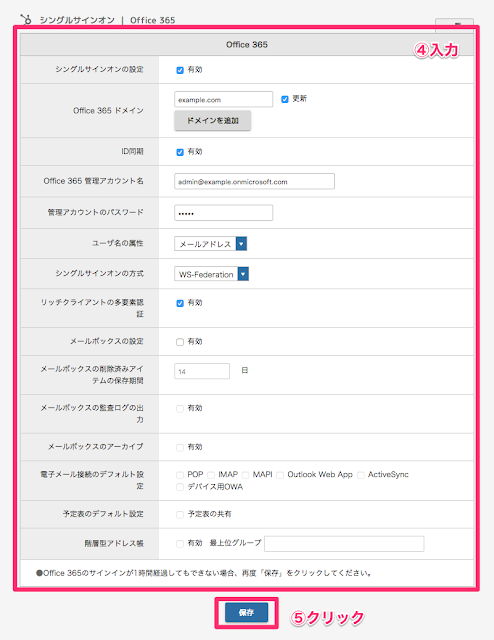
Task: Toggle シングルサインオンの設定 有効 checkbox
Action: tap(180, 70)
